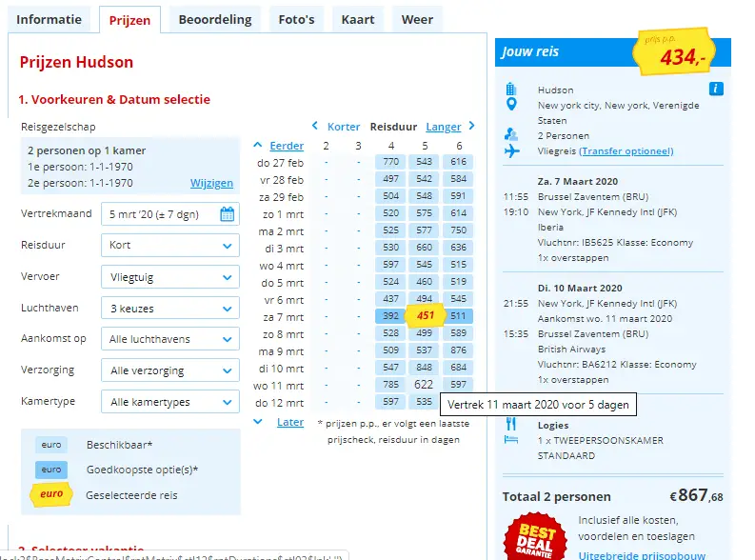Open the Transfer optioneel link
755x560 pixels.
[626, 151]
